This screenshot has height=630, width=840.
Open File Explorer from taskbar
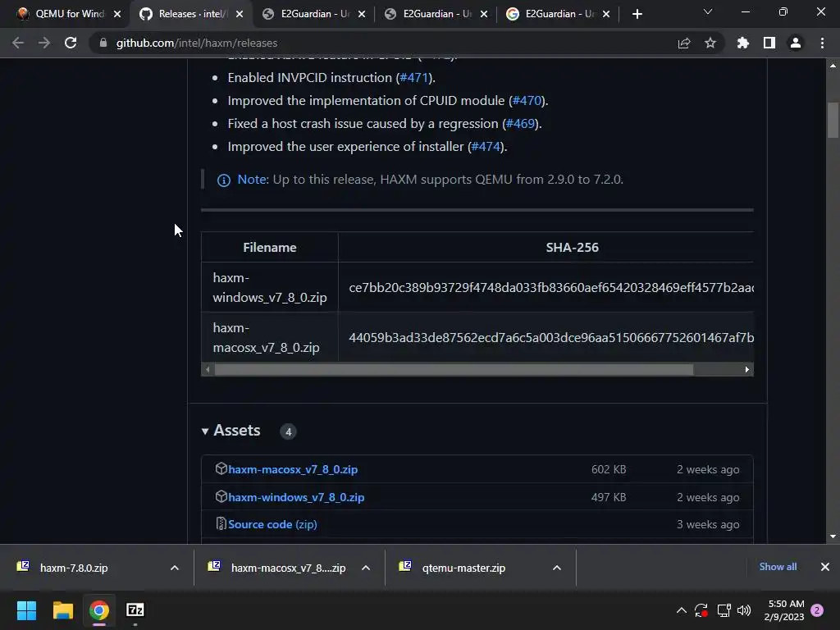(62, 610)
